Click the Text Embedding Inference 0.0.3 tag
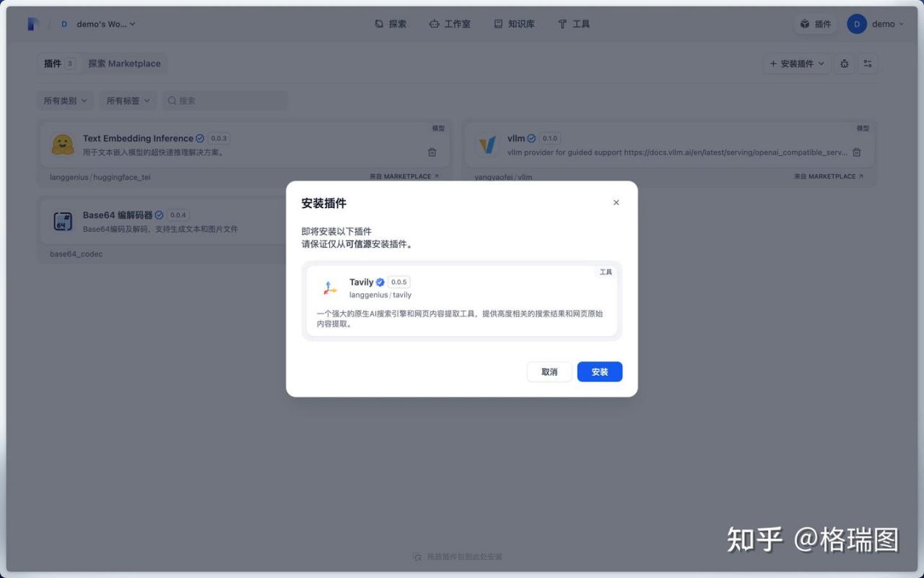This screenshot has height=578, width=924. pos(219,138)
